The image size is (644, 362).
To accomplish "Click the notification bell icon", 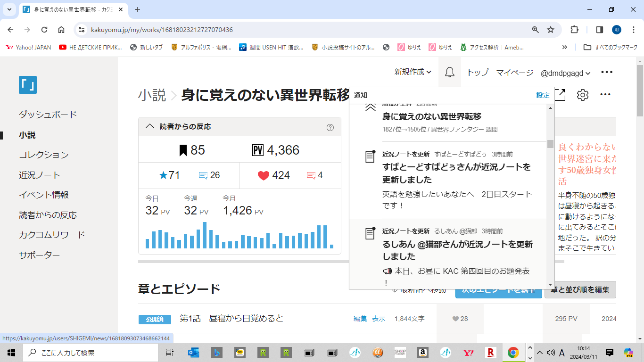I will click(x=449, y=73).
